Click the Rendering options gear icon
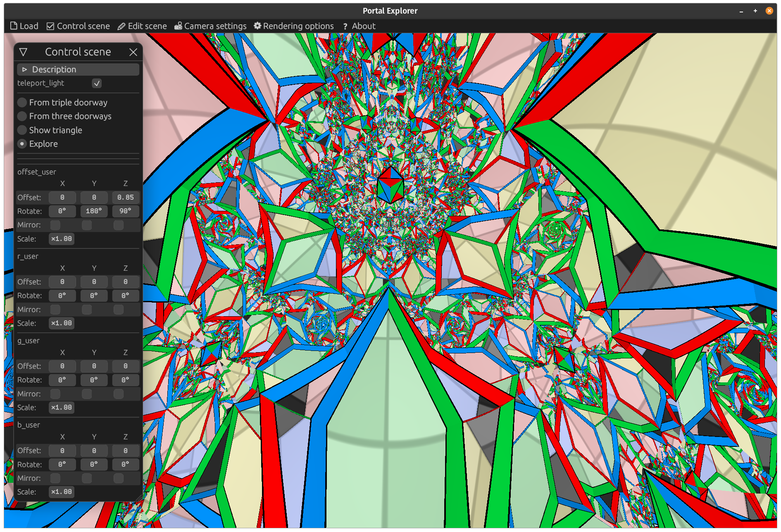781x532 pixels. pos(257,26)
